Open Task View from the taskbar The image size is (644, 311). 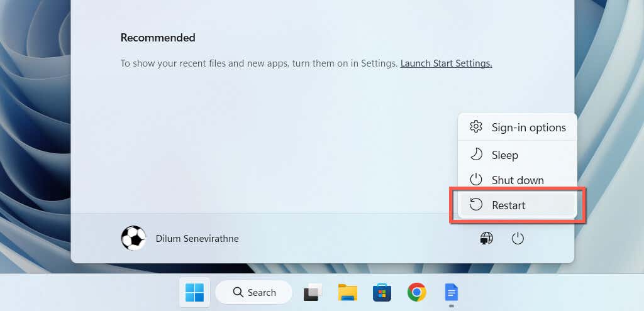point(313,292)
